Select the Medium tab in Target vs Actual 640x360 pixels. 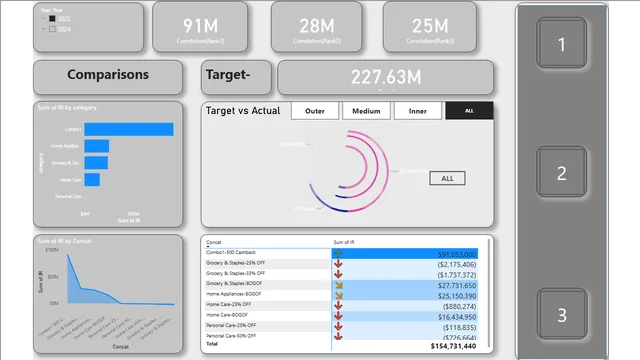pos(366,111)
